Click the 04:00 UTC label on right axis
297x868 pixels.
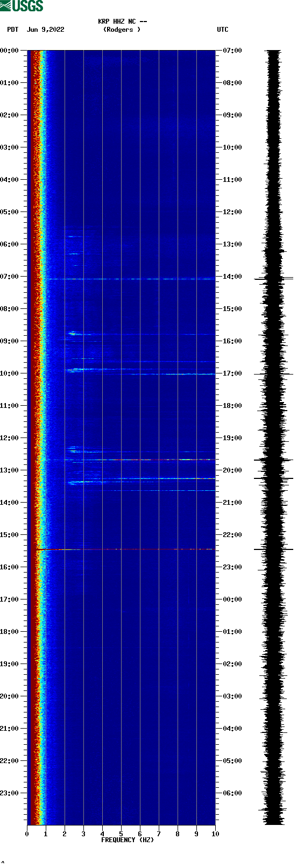coord(232,729)
